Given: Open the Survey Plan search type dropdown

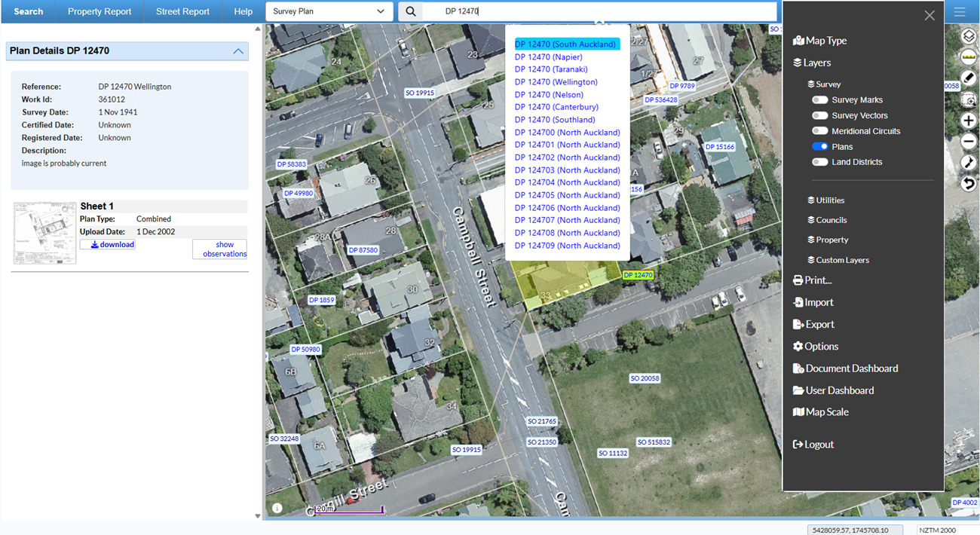Looking at the screenshot, I should (x=329, y=11).
